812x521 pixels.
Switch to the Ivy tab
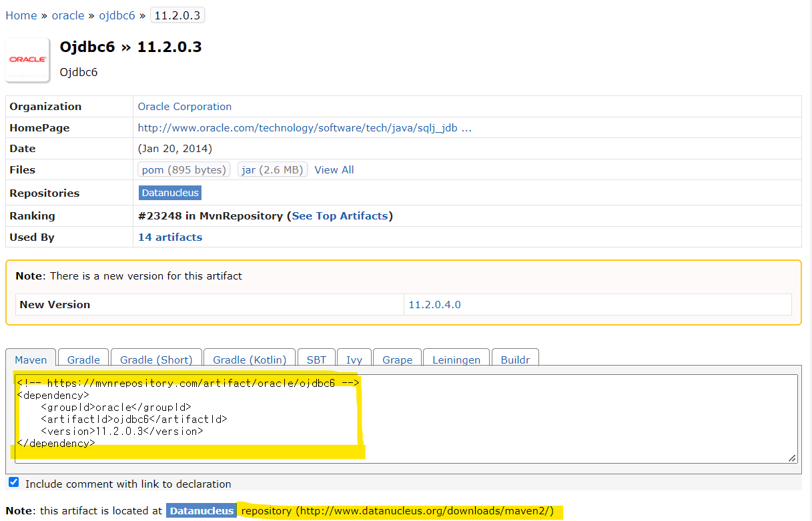pyautogui.click(x=354, y=360)
